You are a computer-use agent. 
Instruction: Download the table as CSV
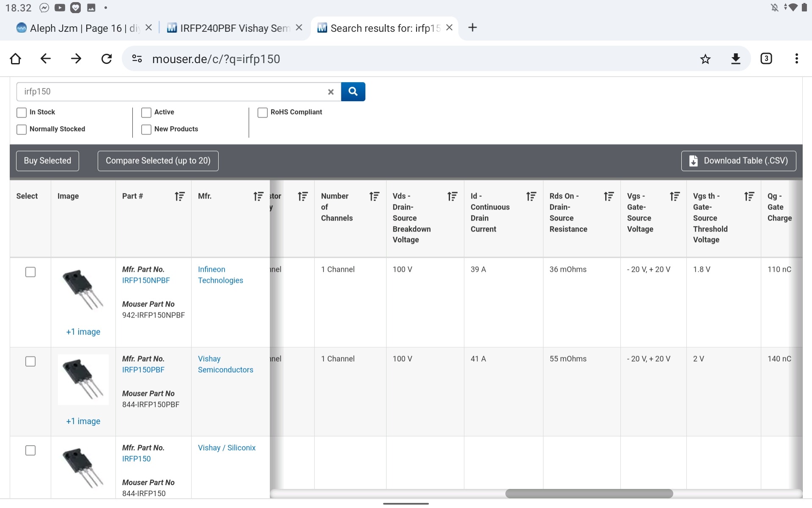pyautogui.click(x=738, y=161)
